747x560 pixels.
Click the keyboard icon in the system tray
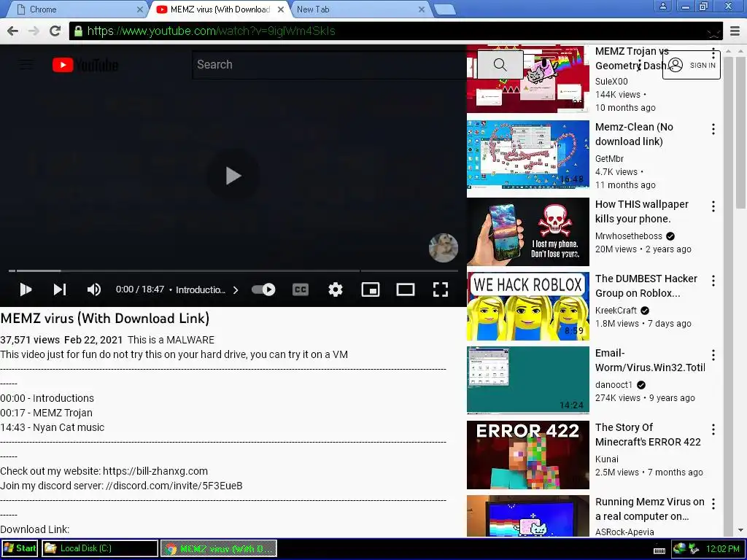tap(659, 550)
